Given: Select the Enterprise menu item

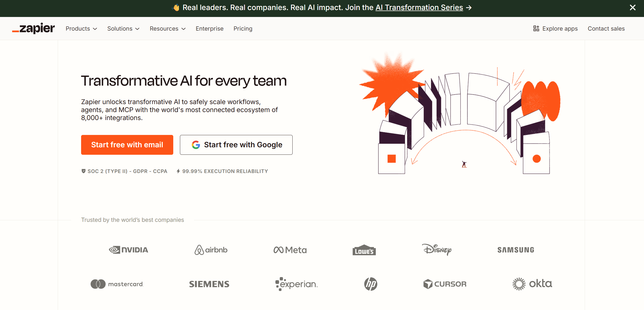Looking at the screenshot, I should (x=209, y=29).
